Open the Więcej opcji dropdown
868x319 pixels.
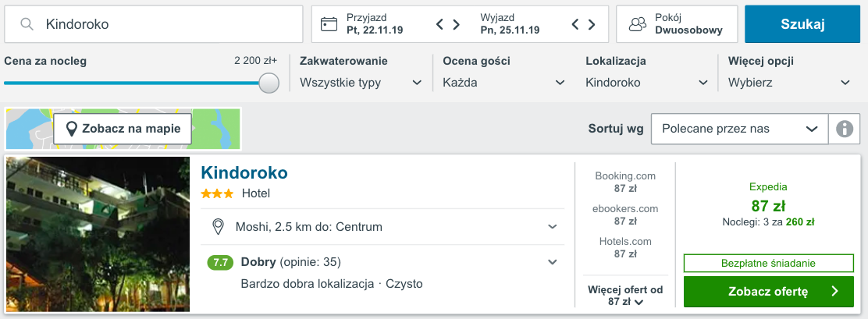pos(789,83)
